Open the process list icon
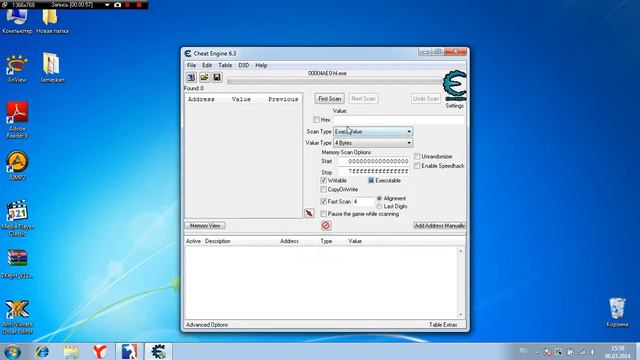 tap(191, 77)
